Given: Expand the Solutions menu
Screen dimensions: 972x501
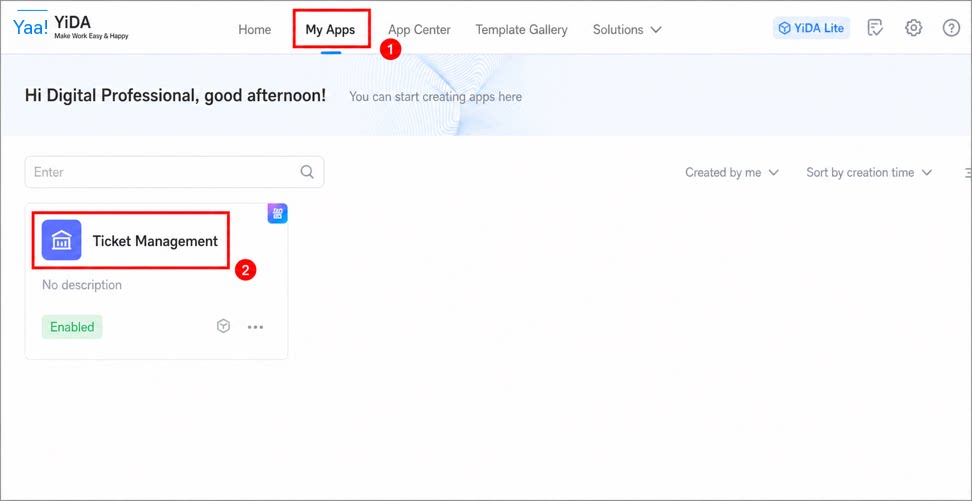Looking at the screenshot, I should point(627,29).
